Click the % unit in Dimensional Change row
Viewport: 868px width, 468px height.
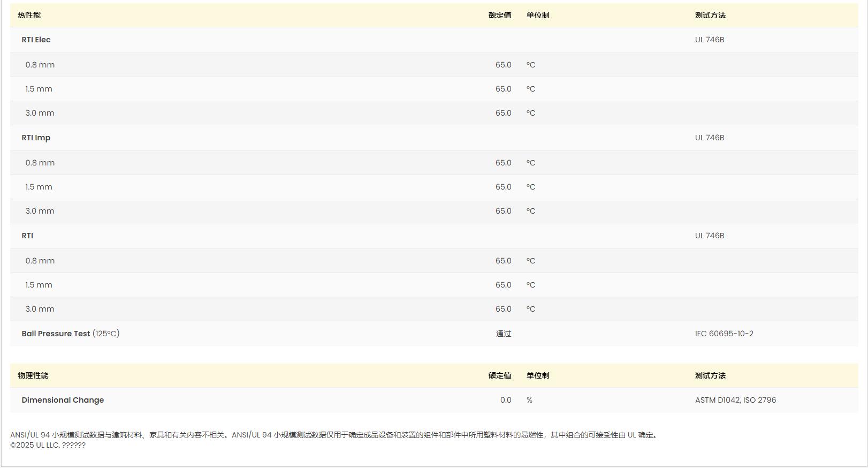tap(529, 400)
